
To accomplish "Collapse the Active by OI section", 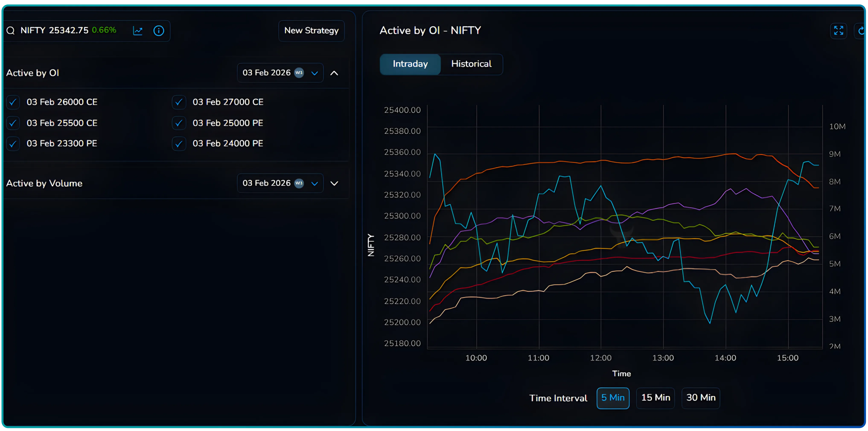I will click(x=334, y=73).
